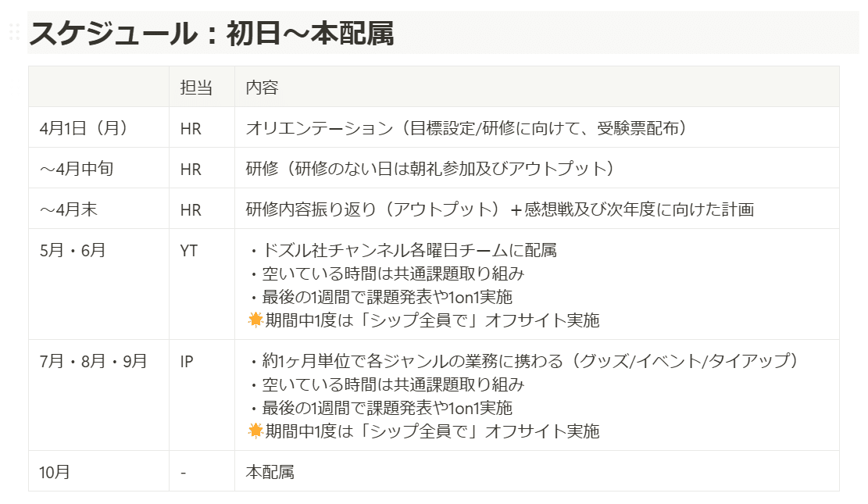This screenshot has height=504, width=868.
Task: Click the heading スケジュール：初日〜本配属
Action: [x=211, y=34]
